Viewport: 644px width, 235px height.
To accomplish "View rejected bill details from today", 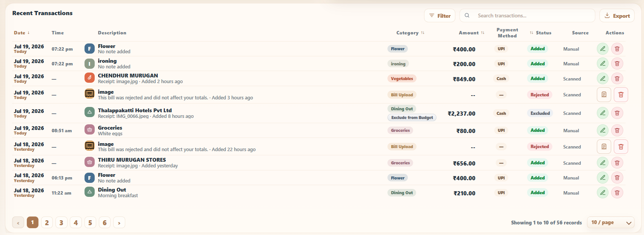I will coord(604,94).
